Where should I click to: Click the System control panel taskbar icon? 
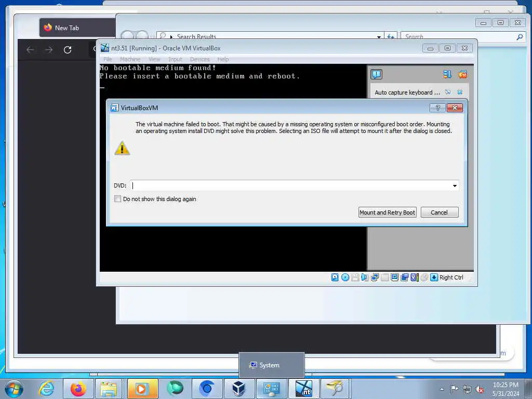click(271, 389)
